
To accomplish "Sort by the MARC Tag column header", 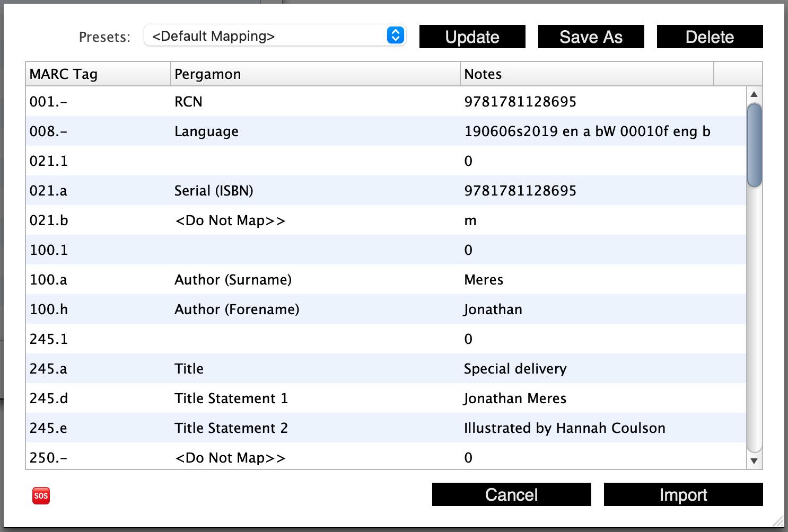I will 98,74.
